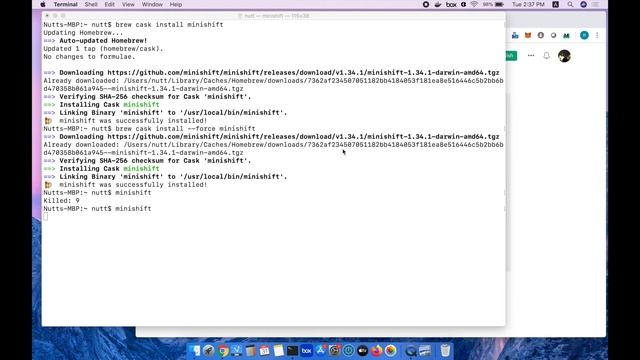Image resolution: width=640 pixels, height=360 pixels.
Task: Open the Window menu
Action: (x=152, y=4)
